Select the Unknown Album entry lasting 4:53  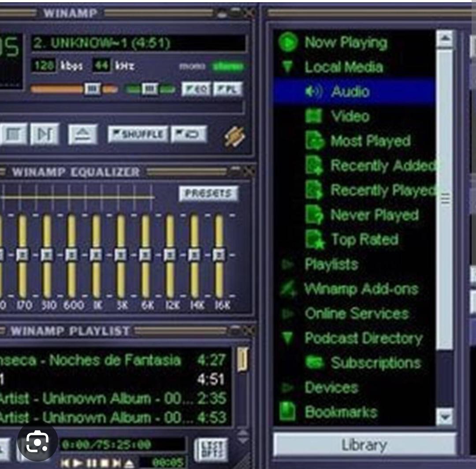[x=115, y=417]
